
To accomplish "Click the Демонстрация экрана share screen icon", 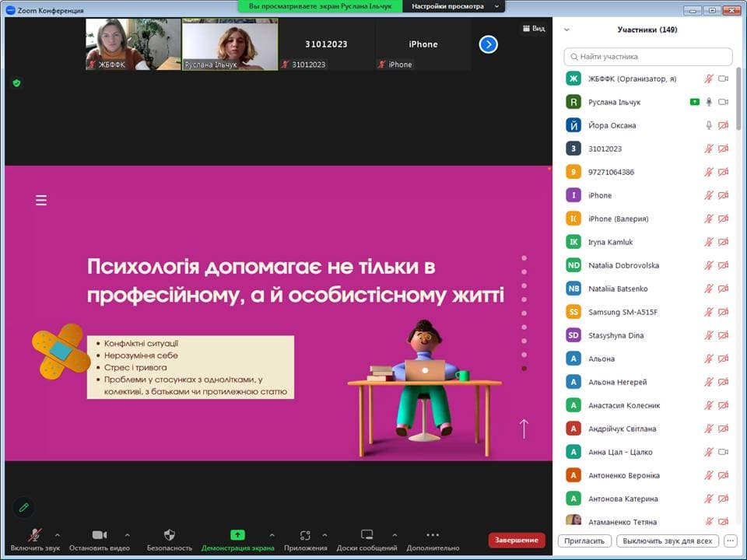I will [237, 535].
